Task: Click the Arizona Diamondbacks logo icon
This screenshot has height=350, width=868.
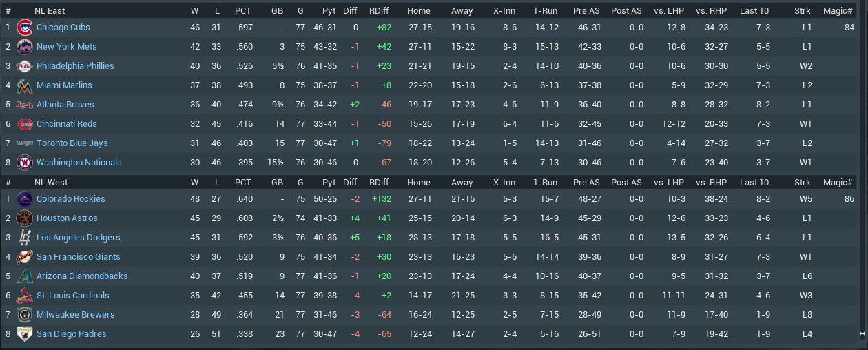Action: pos(24,276)
